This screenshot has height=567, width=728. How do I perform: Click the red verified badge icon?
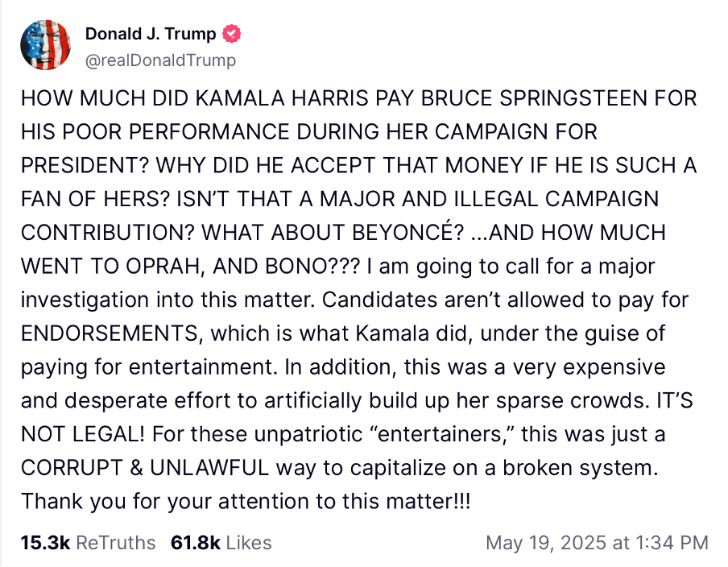[233, 35]
